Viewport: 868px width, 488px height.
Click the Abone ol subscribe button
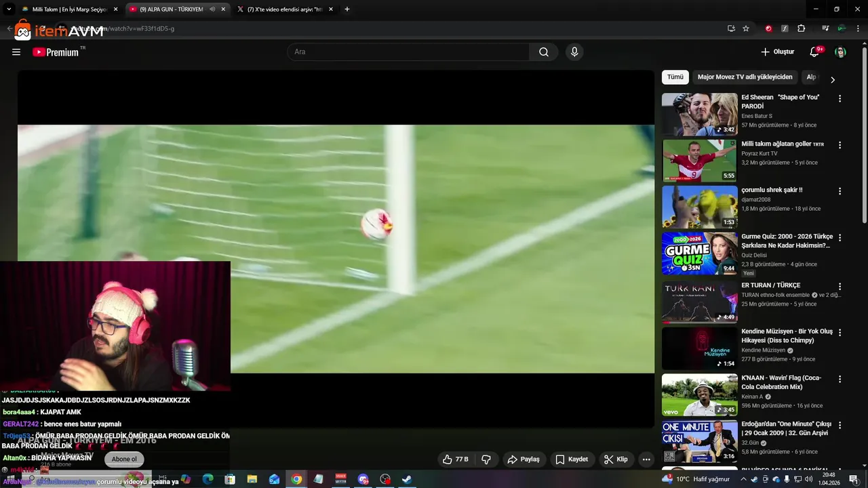coord(124,459)
